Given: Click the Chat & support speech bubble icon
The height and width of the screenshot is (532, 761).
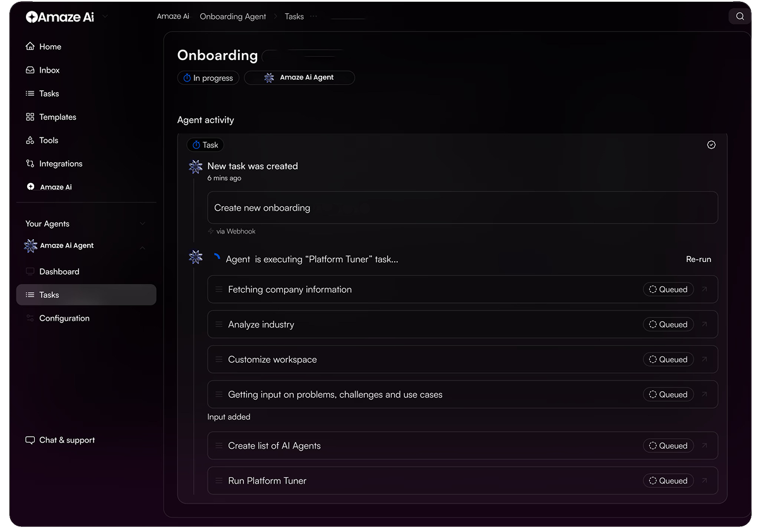Looking at the screenshot, I should [30, 440].
